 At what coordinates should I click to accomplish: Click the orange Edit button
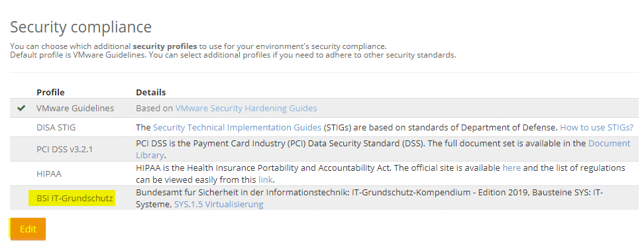(28, 229)
